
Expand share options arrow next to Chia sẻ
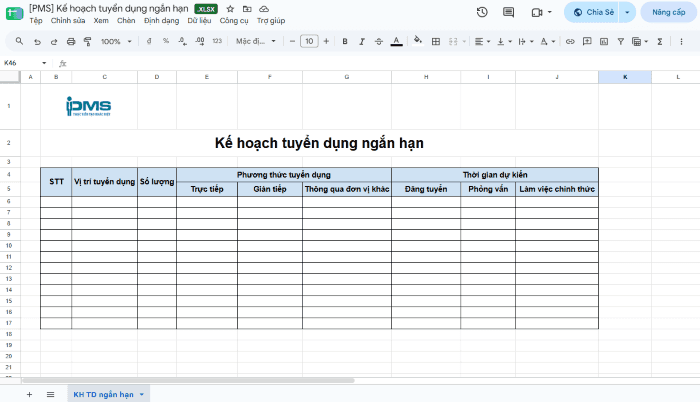[627, 12]
